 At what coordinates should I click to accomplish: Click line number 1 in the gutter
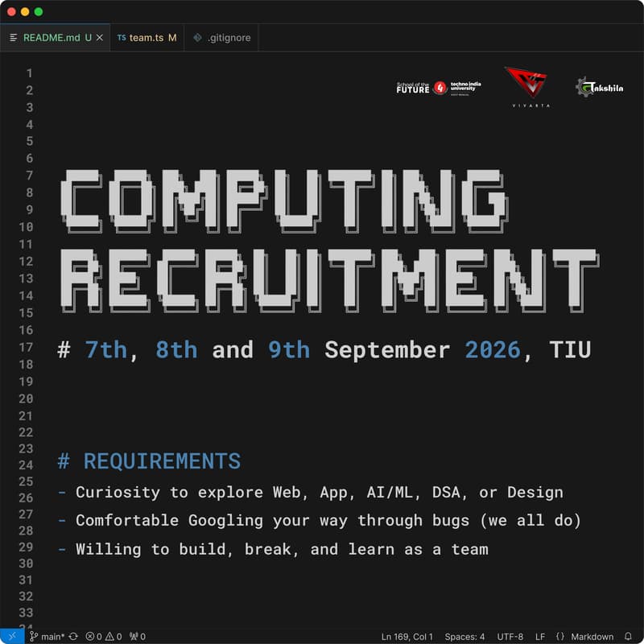tap(29, 73)
